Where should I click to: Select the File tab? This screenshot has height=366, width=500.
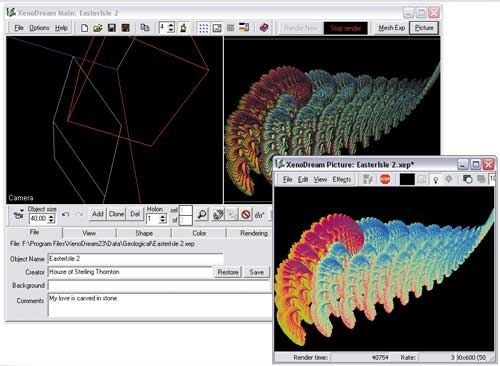pyautogui.click(x=34, y=232)
